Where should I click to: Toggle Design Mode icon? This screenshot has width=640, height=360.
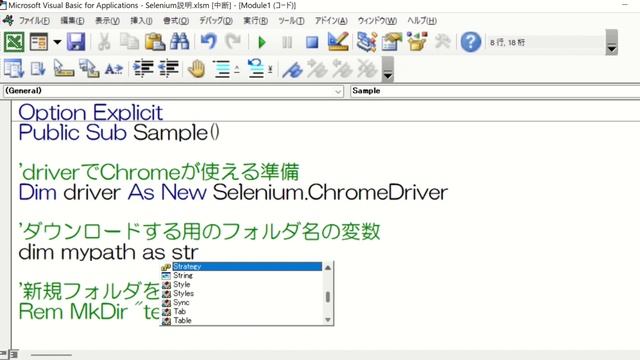[x=338, y=42]
